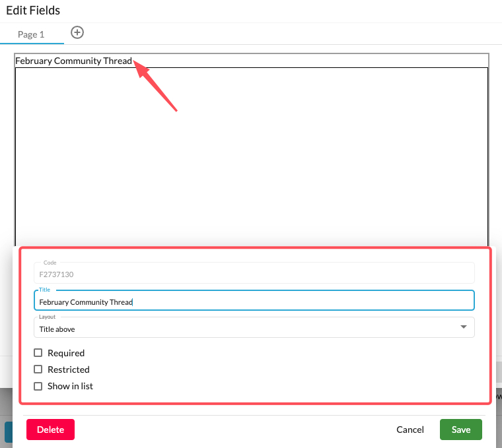Viewport: 502px width, 448px height.
Task: Delete this field with red button
Action: point(51,430)
